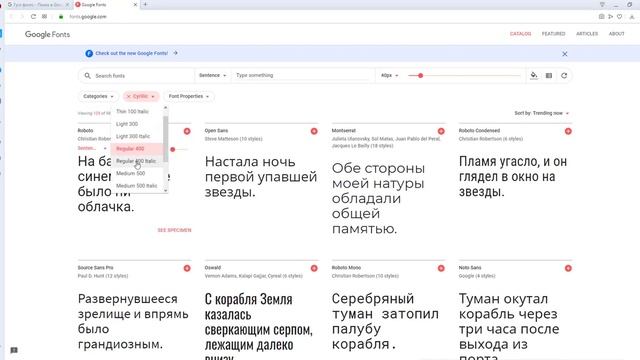640x360 pixels.
Task: Open the CATALOG navigation link
Action: click(x=520, y=34)
